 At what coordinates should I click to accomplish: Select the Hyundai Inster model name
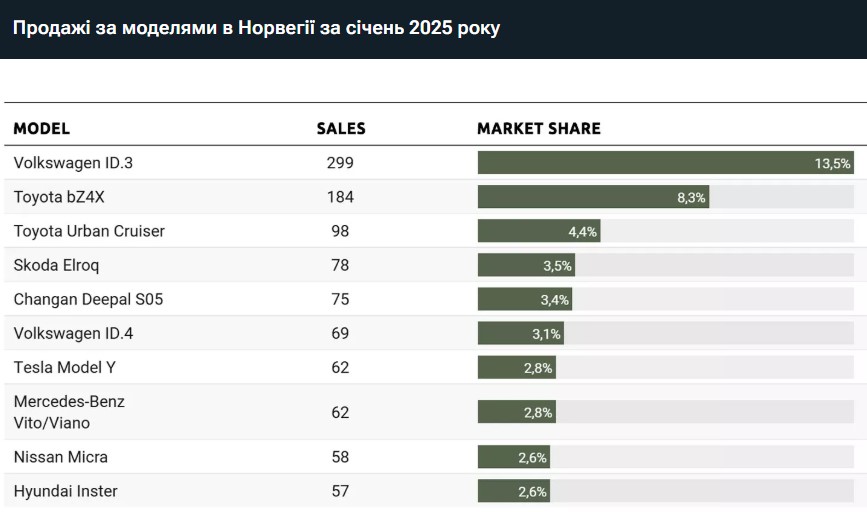(66, 491)
